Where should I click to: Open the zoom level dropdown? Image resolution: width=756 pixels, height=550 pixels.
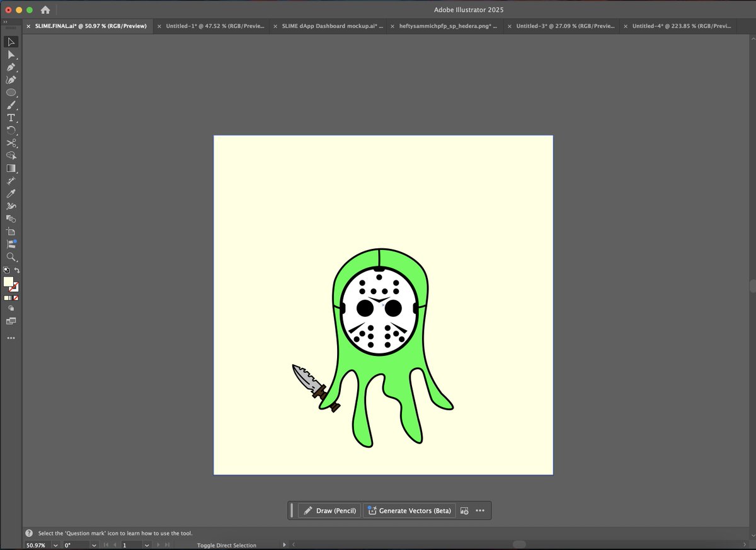point(55,545)
